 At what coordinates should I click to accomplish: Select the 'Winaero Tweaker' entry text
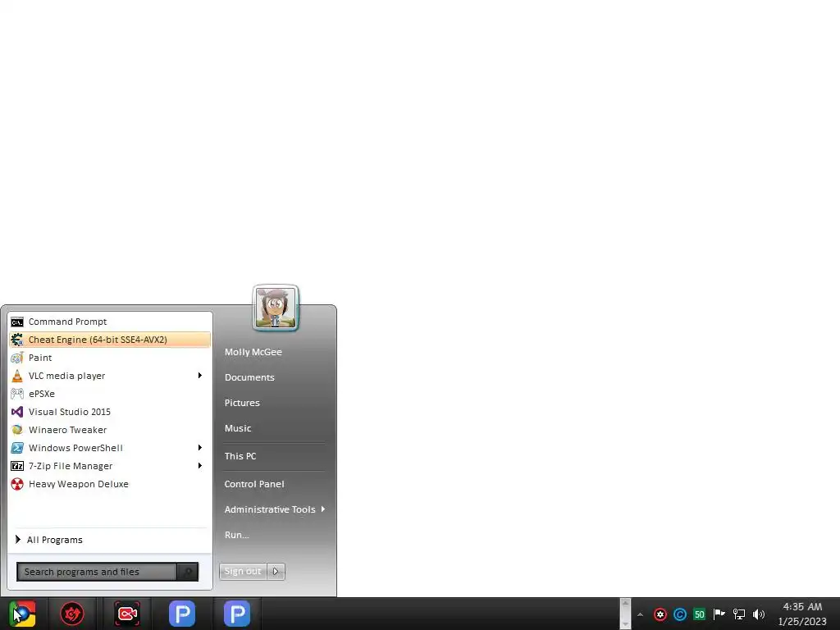click(67, 430)
